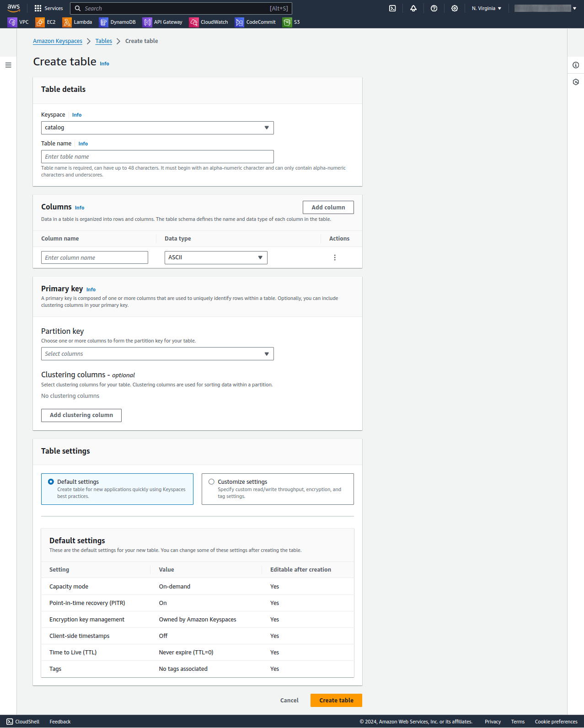Screen dimensions: 584x728
Task: Click the column actions three-dot icon
Action: (335, 257)
